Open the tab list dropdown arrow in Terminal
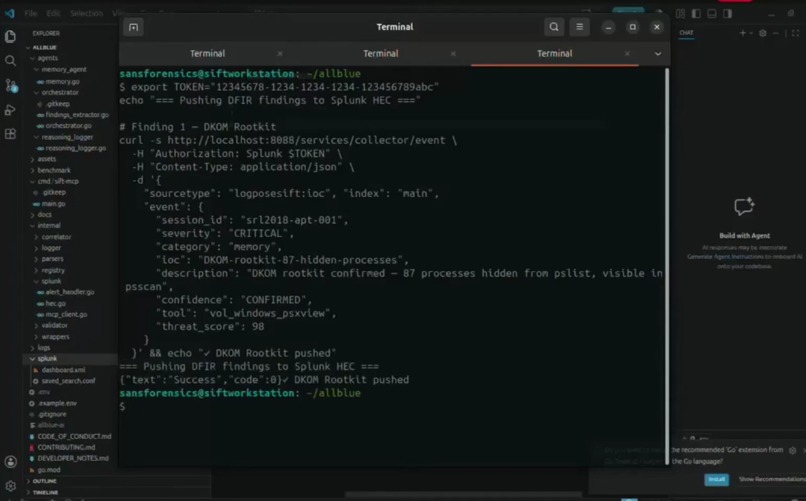Screen dimensions: 806x501 pos(657,53)
